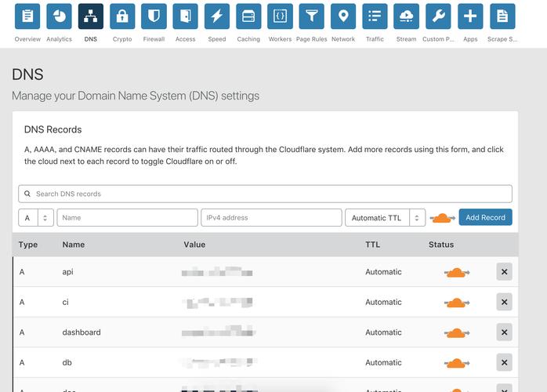The height and width of the screenshot is (392, 547).
Task: Switch to the Overview tab
Action: pos(27,16)
